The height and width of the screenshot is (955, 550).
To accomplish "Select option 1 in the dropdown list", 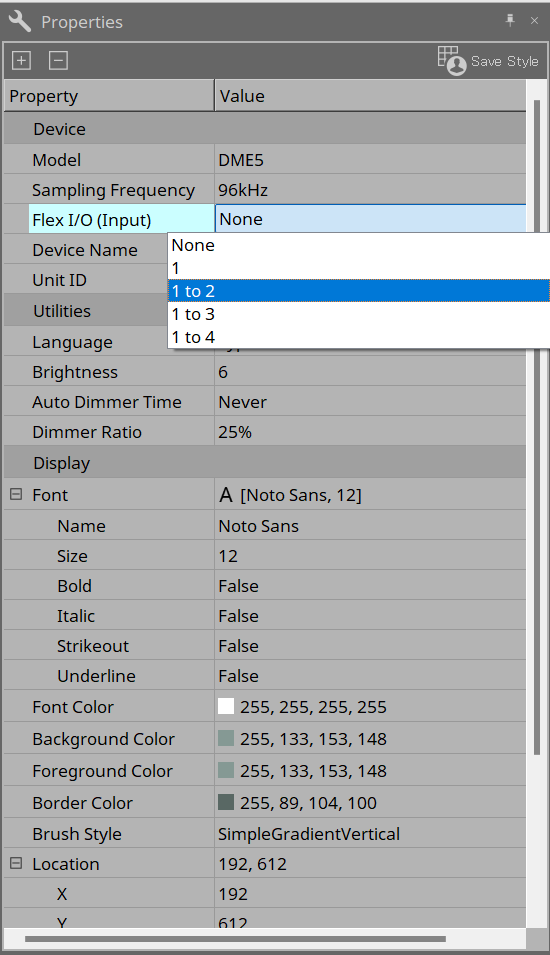I will click(359, 268).
